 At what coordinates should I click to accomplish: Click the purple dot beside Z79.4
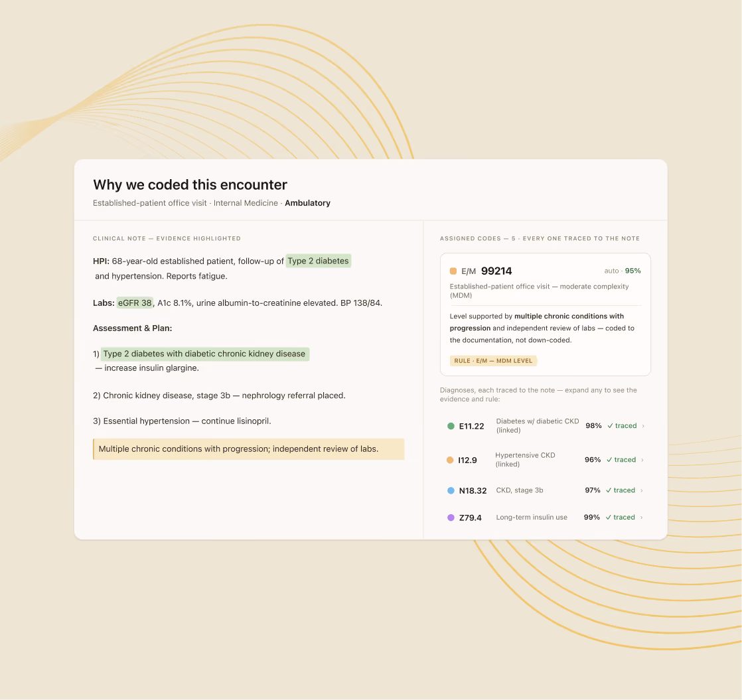point(451,518)
